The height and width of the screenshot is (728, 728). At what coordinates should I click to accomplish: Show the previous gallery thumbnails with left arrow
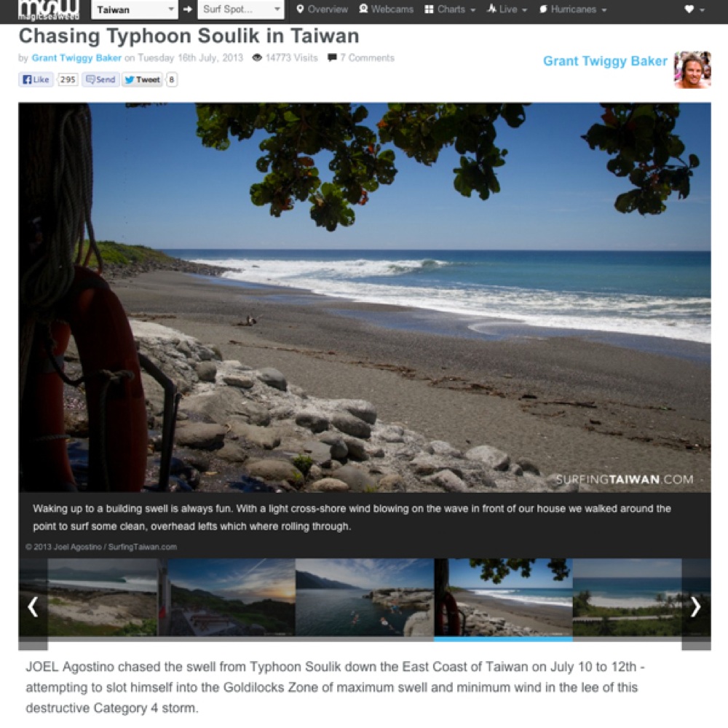[x=33, y=606]
